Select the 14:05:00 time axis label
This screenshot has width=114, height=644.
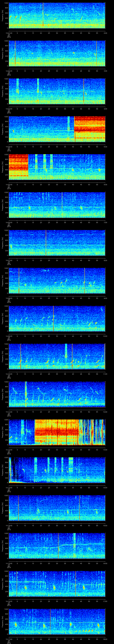(9, 184)
